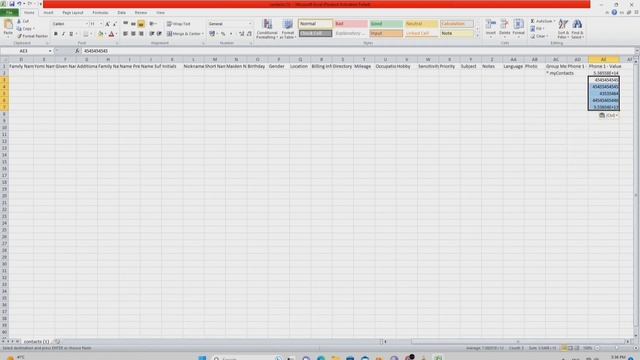Apply the Neutral cell style
The image size is (640, 360).
(x=421, y=24)
